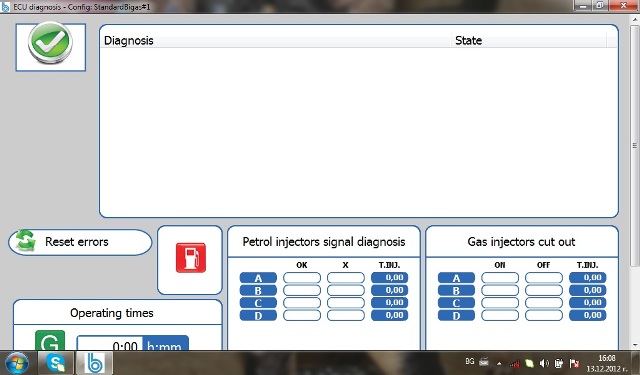Click the taskbar ECU diagnosis app icon
Image resolution: width=640 pixels, height=375 pixels.
(95, 362)
